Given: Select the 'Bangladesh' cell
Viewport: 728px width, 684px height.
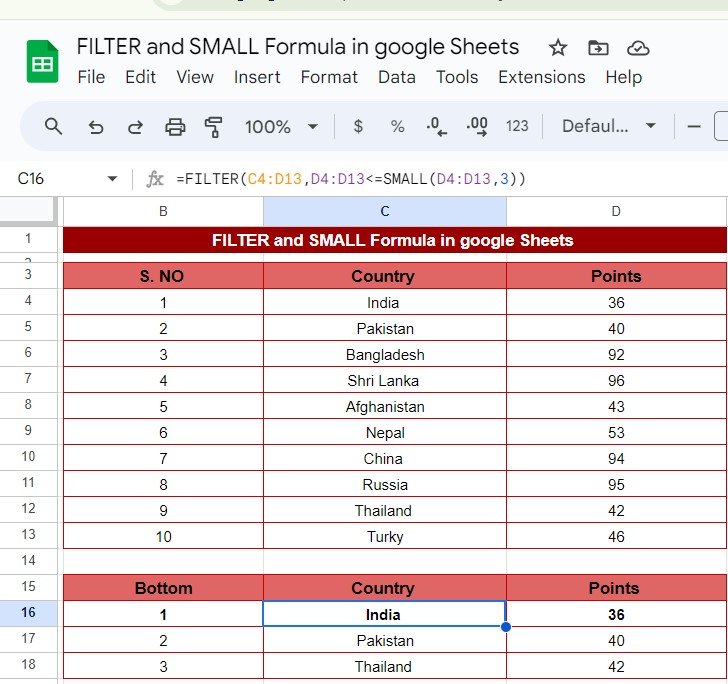Looking at the screenshot, I should click(x=384, y=354).
